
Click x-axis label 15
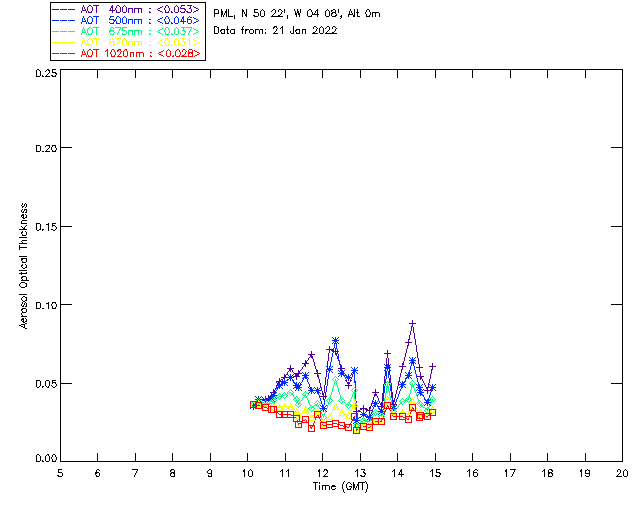pos(436,473)
